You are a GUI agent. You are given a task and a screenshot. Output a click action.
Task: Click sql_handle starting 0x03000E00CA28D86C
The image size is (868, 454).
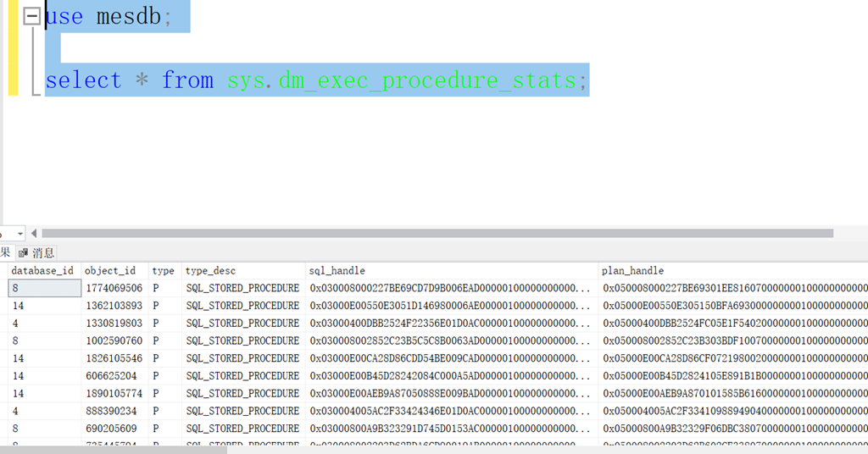coord(451,358)
